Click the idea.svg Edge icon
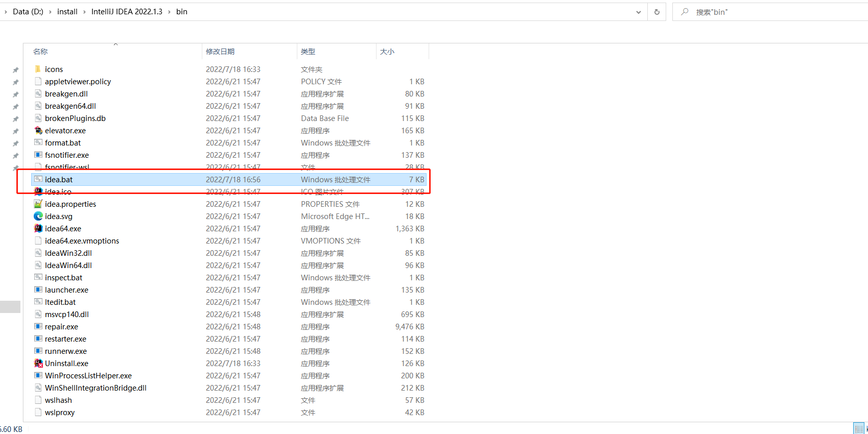Screen dimensions: 868x434 coord(38,216)
